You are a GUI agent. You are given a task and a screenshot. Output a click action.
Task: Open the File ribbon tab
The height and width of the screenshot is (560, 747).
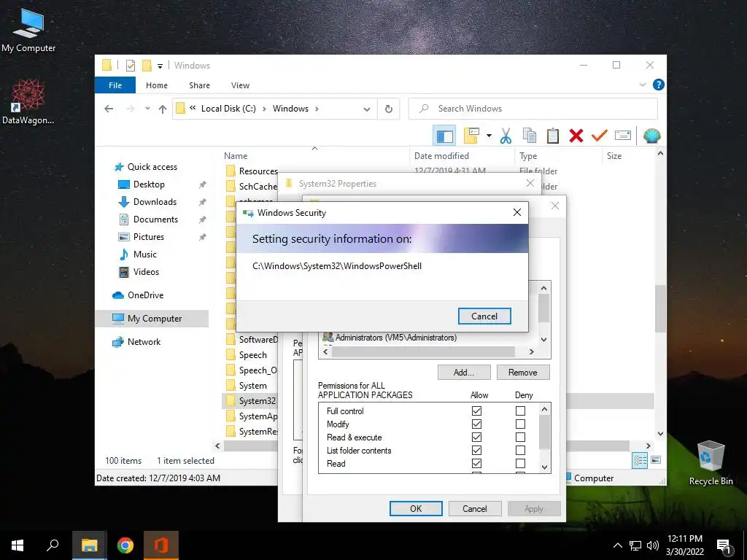(x=115, y=85)
